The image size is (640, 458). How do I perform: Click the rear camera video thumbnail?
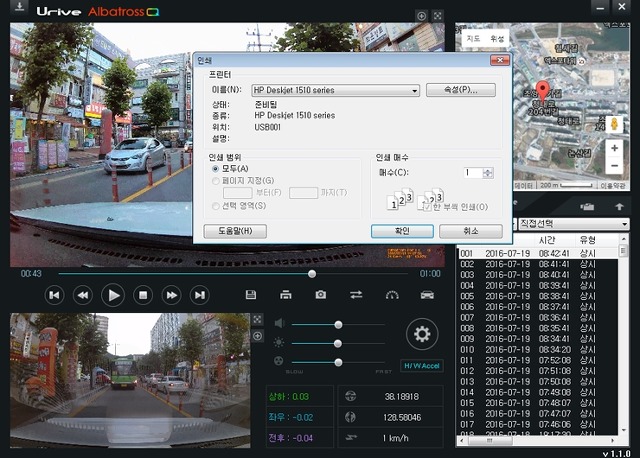(x=130, y=380)
